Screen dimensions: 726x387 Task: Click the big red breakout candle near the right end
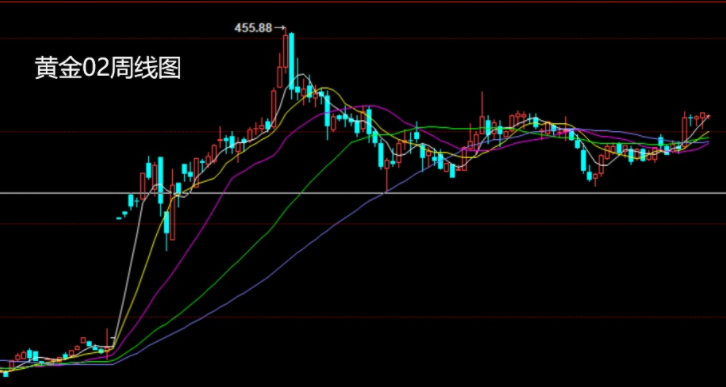click(x=684, y=129)
